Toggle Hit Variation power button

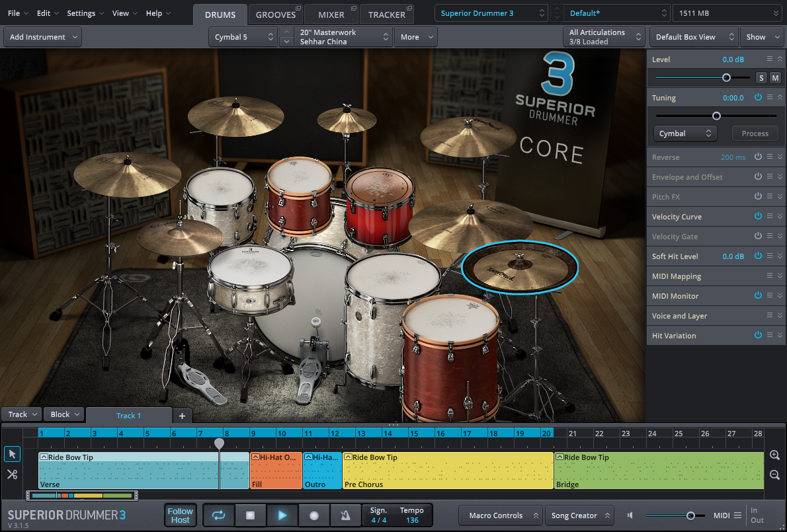tap(758, 335)
